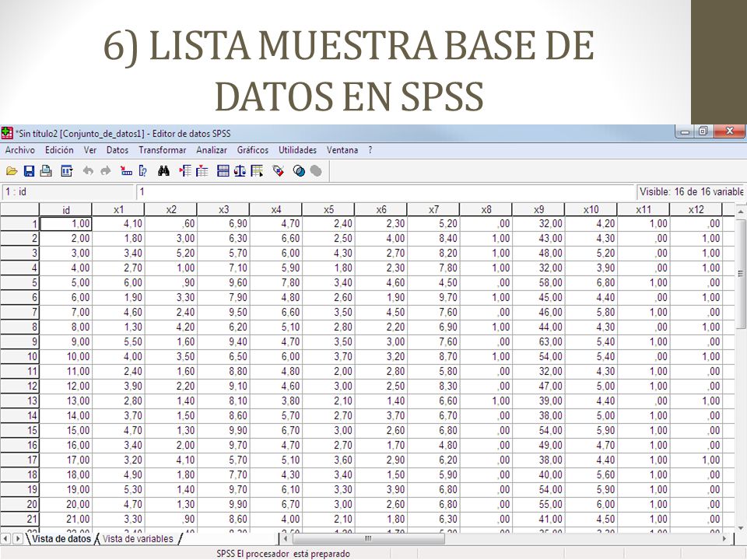Open the Gráficos menu
The width and height of the screenshot is (747, 560).
point(252,150)
